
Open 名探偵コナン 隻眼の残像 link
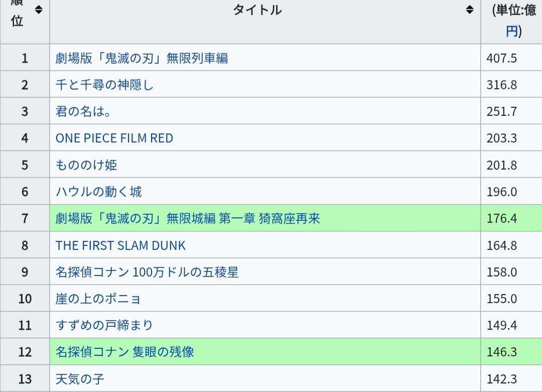pos(124,352)
